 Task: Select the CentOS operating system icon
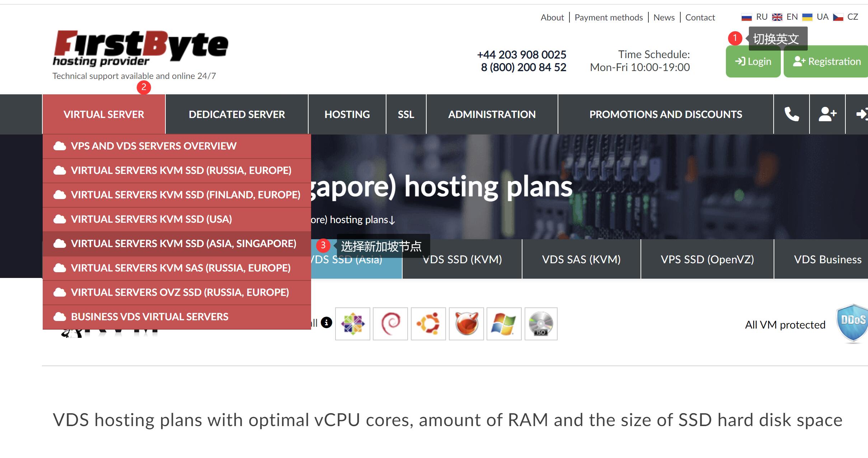point(353,324)
